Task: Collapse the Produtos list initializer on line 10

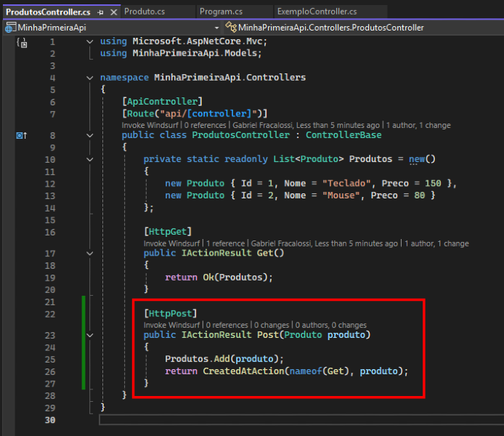Action: click(x=89, y=159)
